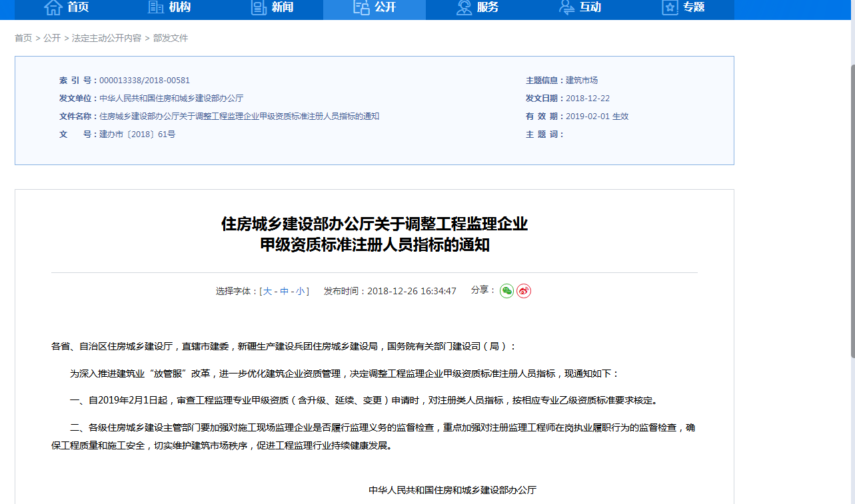Share article via Weibo icon

524,291
